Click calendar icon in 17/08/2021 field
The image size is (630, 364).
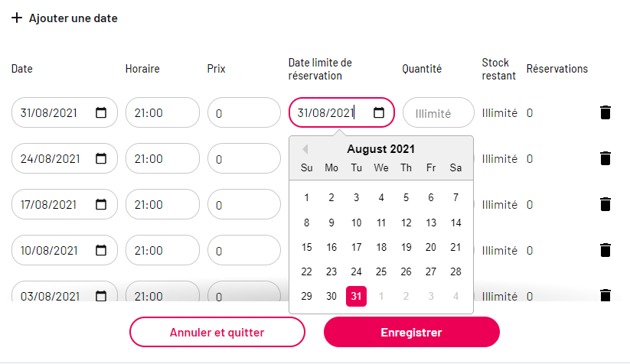click(101, 204)
